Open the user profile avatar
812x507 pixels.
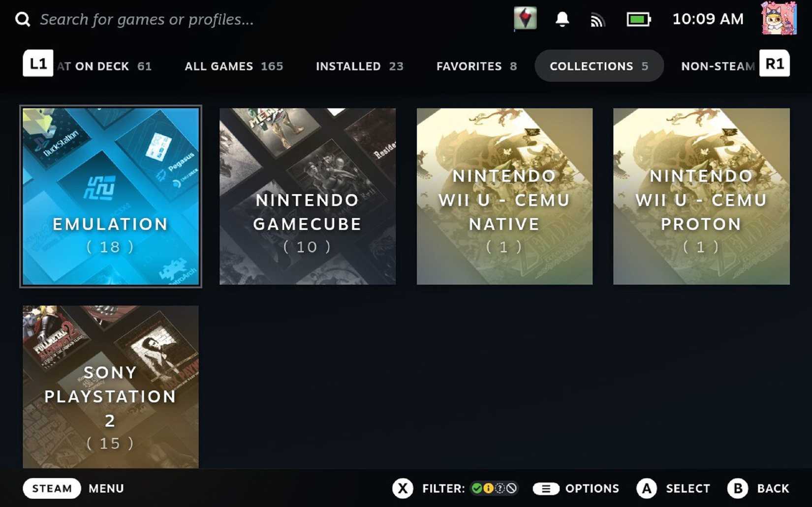point(779,19)
